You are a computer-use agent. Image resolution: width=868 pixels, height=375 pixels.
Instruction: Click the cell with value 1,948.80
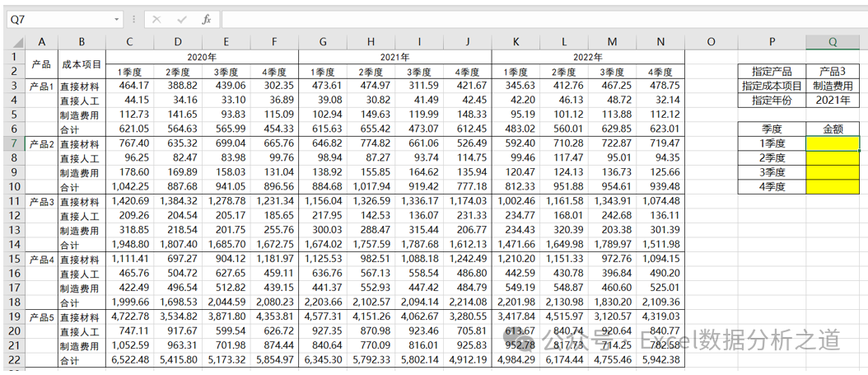pos(129,244)
